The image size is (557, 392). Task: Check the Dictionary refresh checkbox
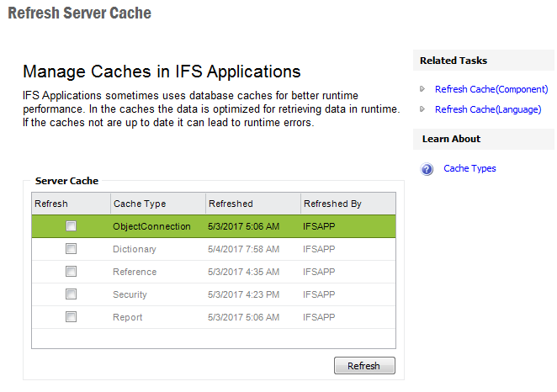tap(71, 248)
